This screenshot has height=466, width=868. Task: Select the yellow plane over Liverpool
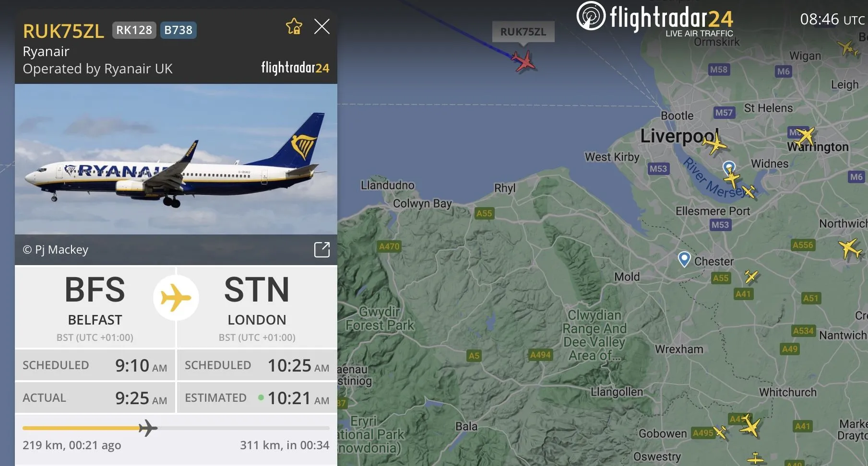pos(715,143)
